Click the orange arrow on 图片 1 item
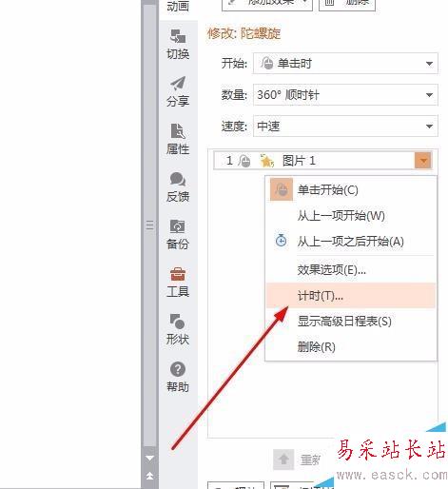 coord(423,161)
